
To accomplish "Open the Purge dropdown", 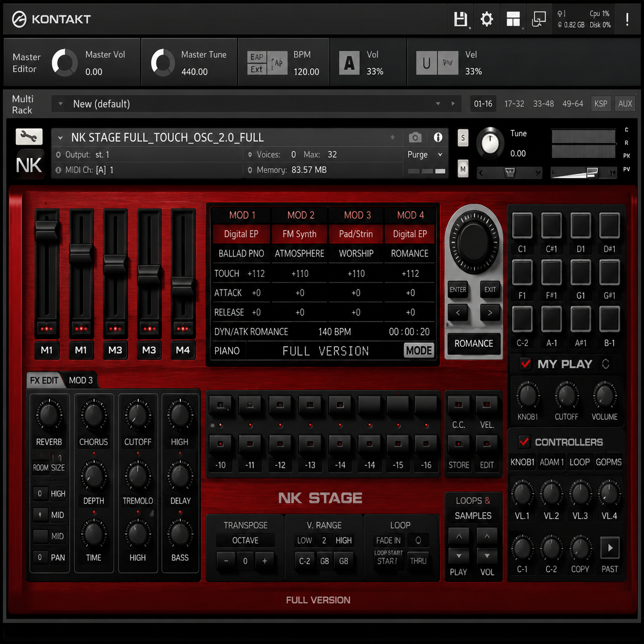I will click(x=425, y=155).
